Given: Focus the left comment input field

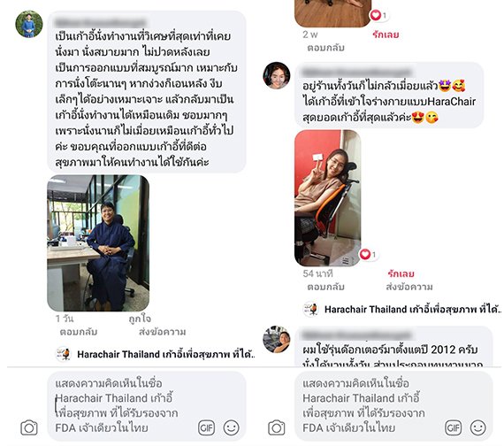Looking at the screenshot, I should pos(147,406).
